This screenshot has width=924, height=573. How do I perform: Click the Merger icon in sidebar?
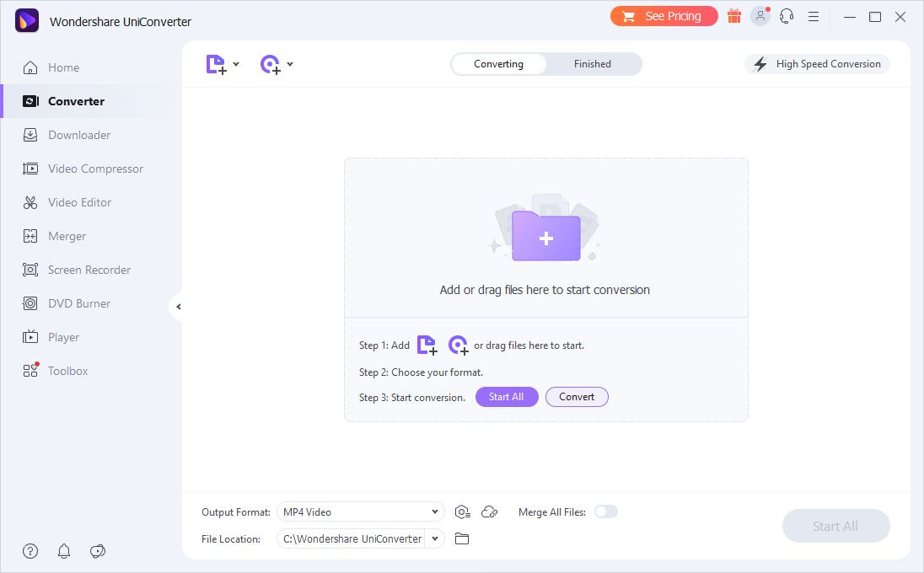(30, 236)
